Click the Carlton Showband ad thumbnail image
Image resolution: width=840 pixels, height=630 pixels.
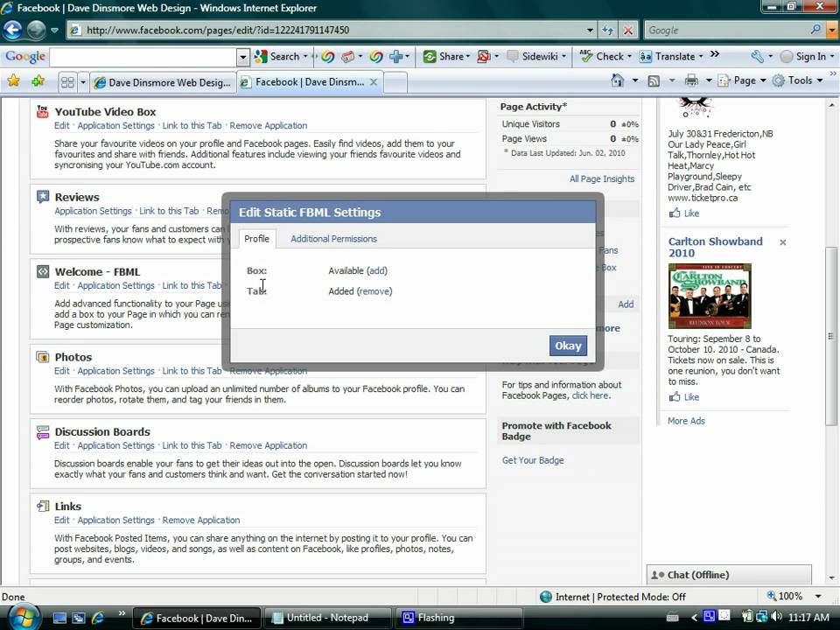click(x=710, y=296)
